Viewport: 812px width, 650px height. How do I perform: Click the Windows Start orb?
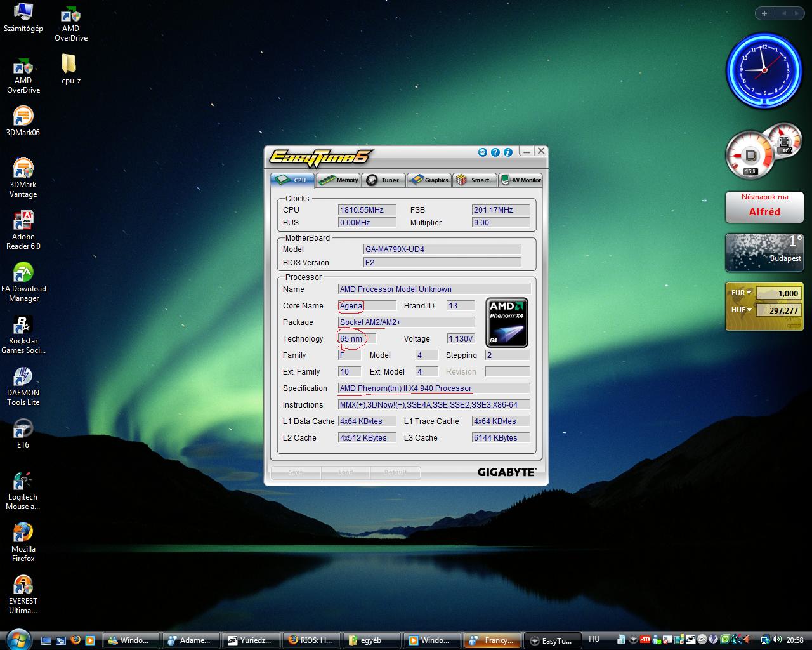pyautogui.click(x=17, y=640)
